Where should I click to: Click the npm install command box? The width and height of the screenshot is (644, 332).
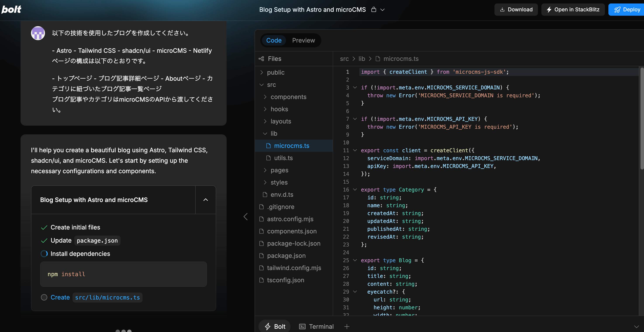[x=124, y=274]
